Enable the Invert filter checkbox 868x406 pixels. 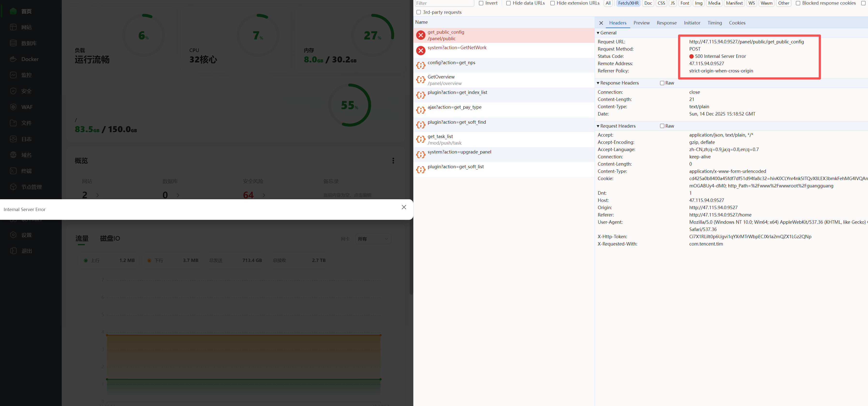pos(481,3)
